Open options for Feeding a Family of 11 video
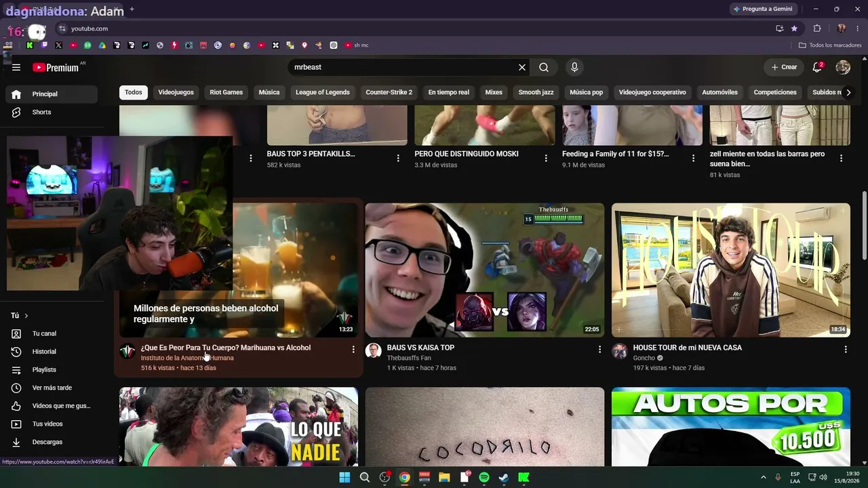Image resolution: width=868 pixels, height=488 pixels. pyautogui.click(x=693, y=158)
